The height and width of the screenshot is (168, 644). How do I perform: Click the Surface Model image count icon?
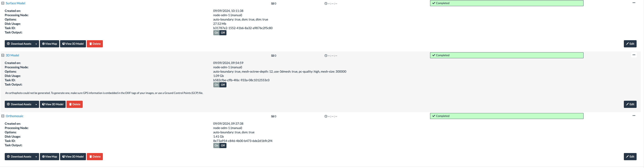coord(273,3)
